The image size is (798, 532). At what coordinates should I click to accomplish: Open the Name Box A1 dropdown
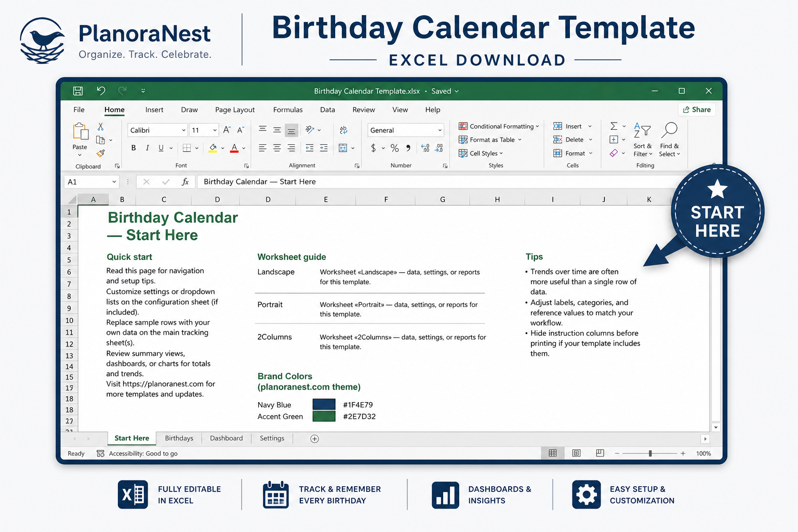114,182
